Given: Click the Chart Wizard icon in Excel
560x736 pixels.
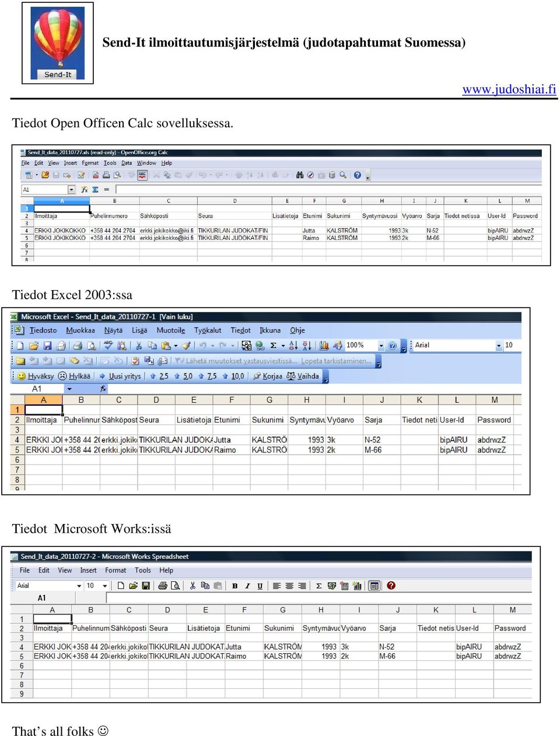Looking at the screenshot, I should [x=324, y=346].
